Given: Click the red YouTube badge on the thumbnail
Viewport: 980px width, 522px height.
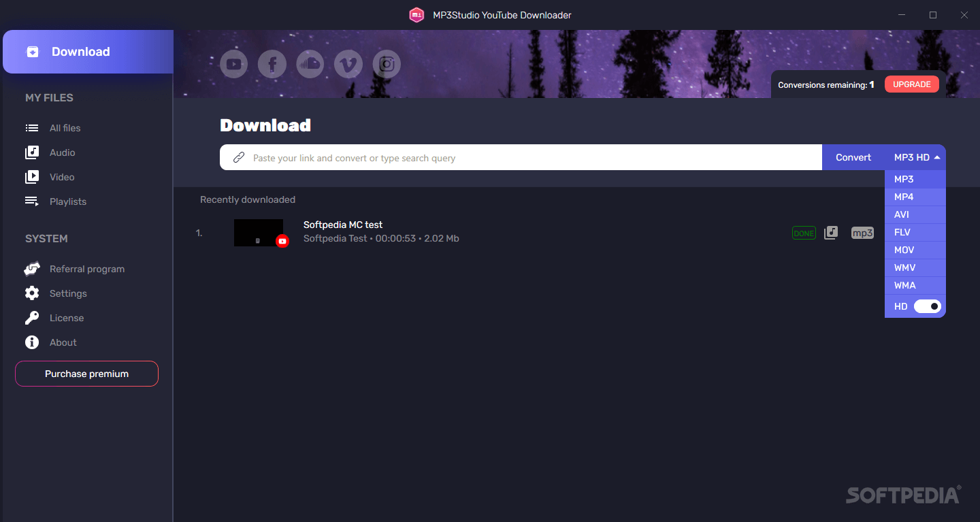Looking at the screenshot, I should (x=282, y=241).
